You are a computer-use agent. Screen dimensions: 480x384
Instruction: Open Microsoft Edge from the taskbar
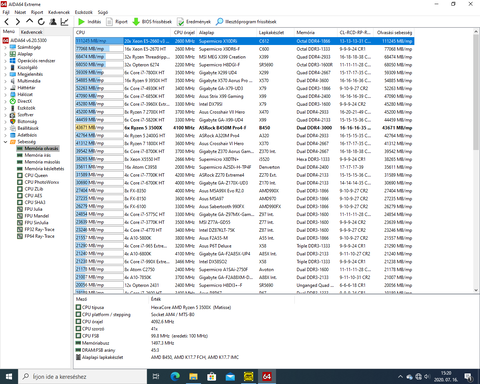(x=175, y=377)
